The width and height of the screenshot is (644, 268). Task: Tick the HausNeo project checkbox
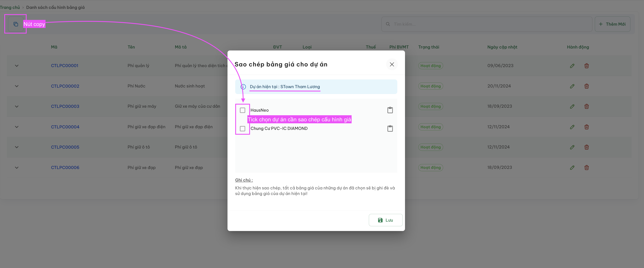[x=242, y=110]
